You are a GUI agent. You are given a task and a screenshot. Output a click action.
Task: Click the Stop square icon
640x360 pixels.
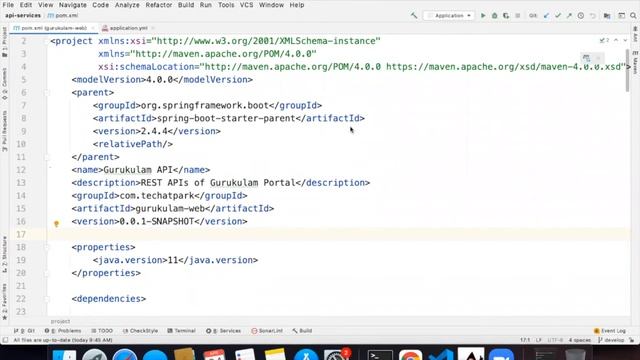(x=518, y=16)
